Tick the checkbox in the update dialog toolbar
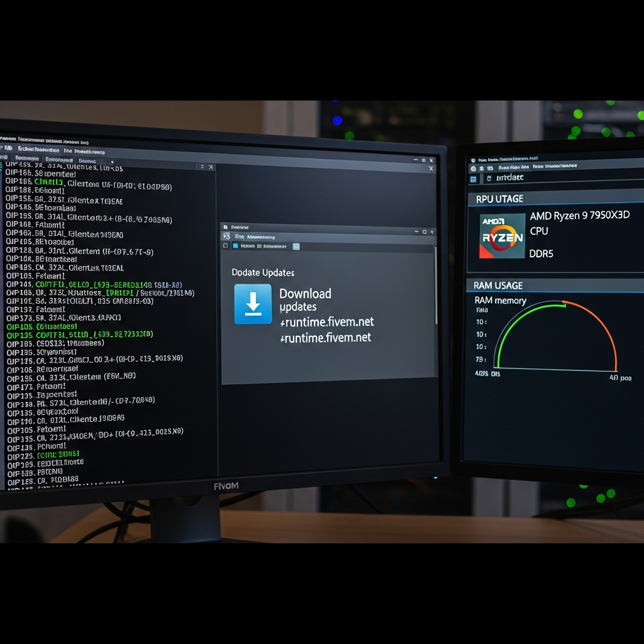This screenshot has width=644, height=644. point(225,246)
